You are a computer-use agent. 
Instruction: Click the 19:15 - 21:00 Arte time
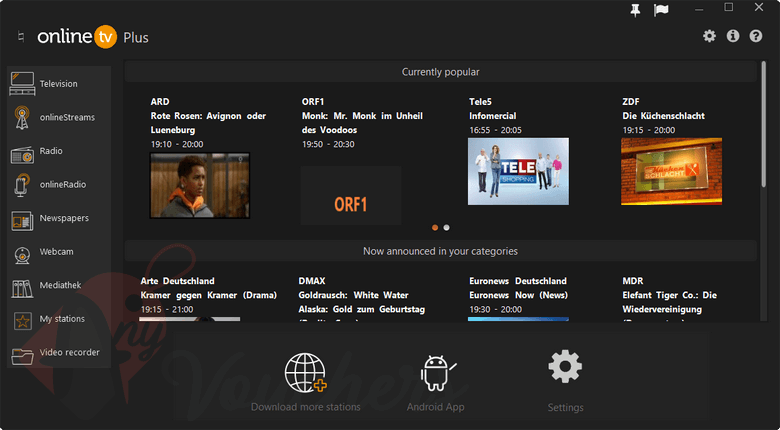pos(167,309)
